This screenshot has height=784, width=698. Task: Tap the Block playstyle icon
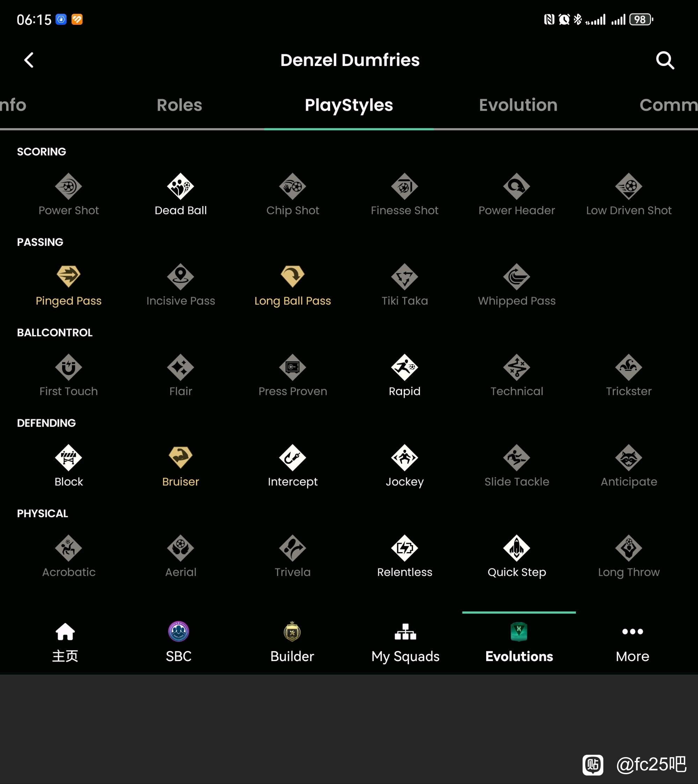(x=69, y=458)
